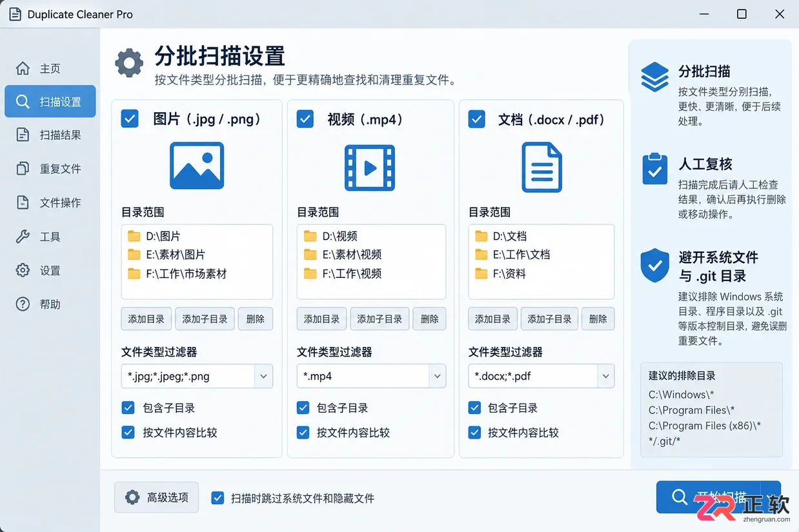Open 工具 in the sidebar

[x=50, y=237]
